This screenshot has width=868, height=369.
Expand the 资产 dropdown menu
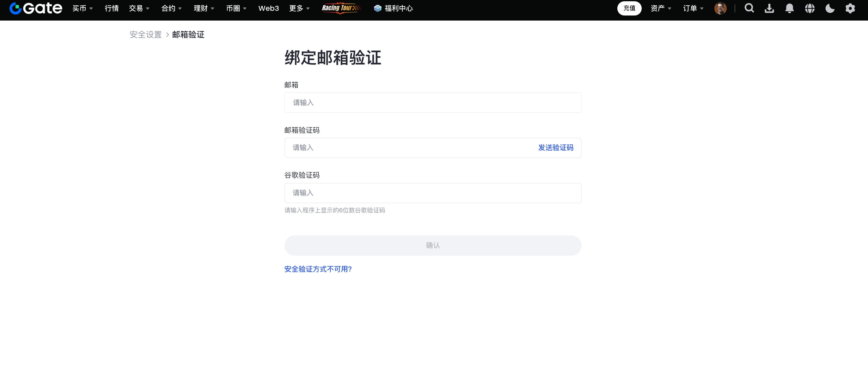click(661, 8)
